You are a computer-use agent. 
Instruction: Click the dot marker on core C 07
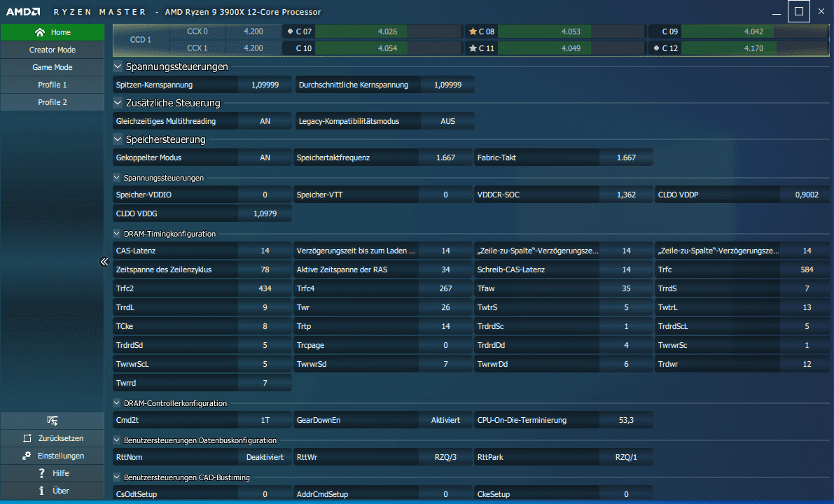[290, 31]
